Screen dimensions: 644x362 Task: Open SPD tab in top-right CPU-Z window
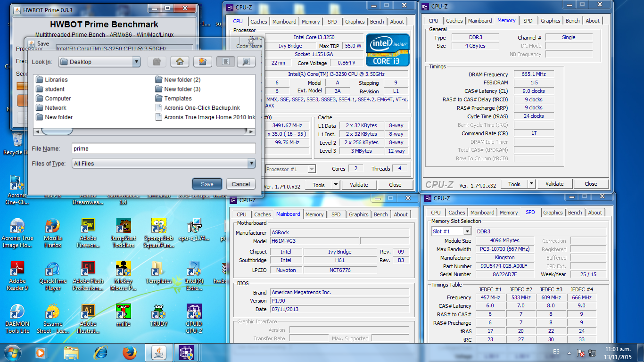point(528,20)
